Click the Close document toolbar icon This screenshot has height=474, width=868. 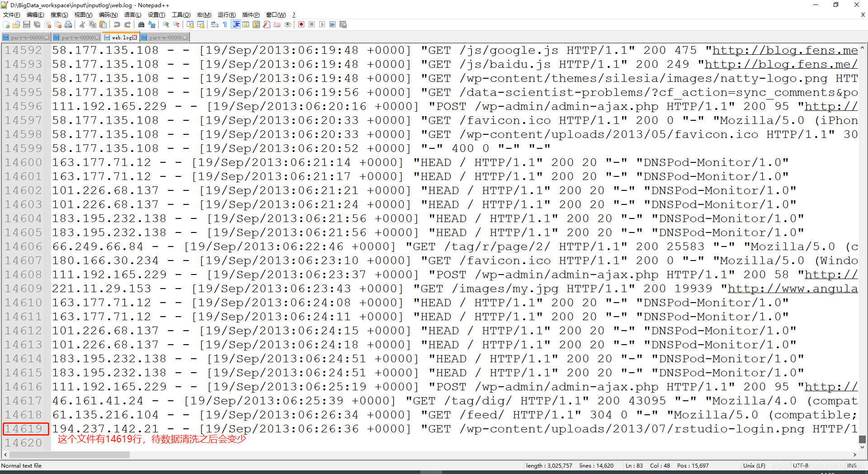point(47,24)
